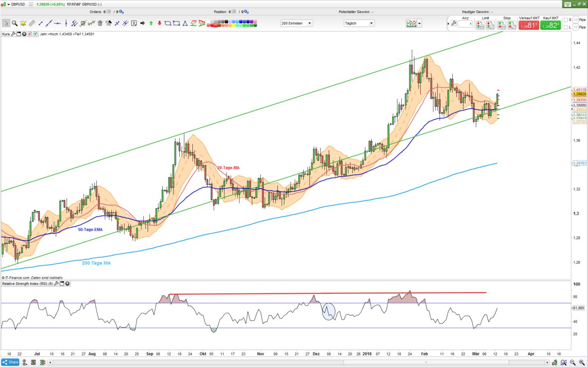
Task: Select the text annotation tool
Action: [x=134, y=23]
